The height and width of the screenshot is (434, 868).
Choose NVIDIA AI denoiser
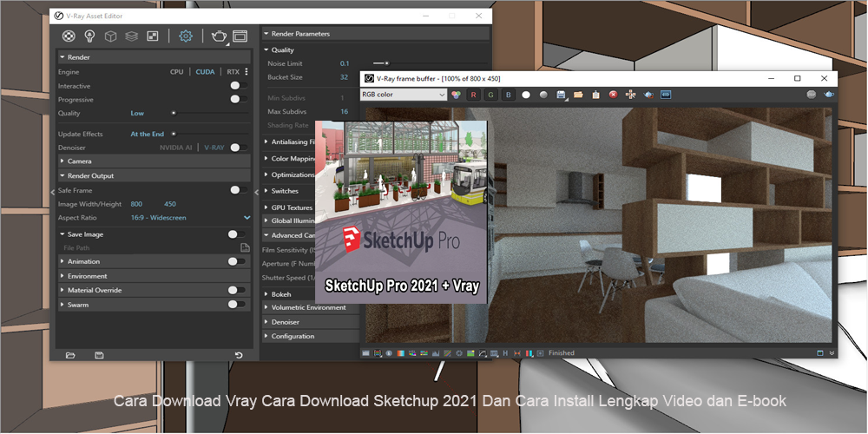pyautogui.click(x=175, y=148)
